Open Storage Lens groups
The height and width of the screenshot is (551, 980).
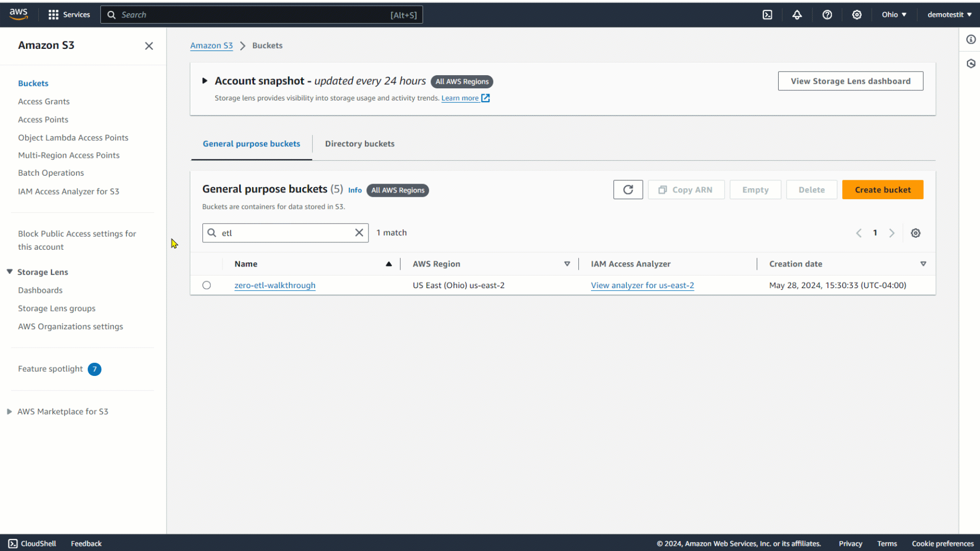(x=57, y=309)
